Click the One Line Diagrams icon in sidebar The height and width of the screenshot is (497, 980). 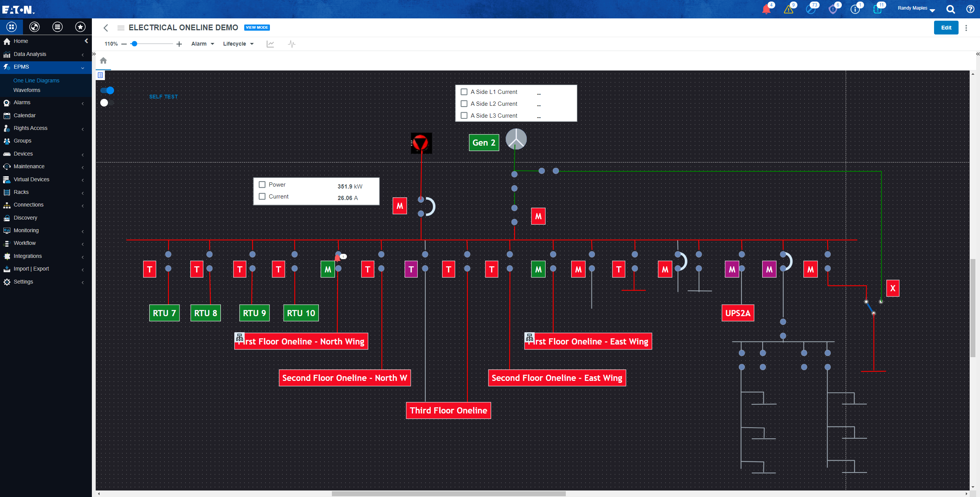click(36, 80)
